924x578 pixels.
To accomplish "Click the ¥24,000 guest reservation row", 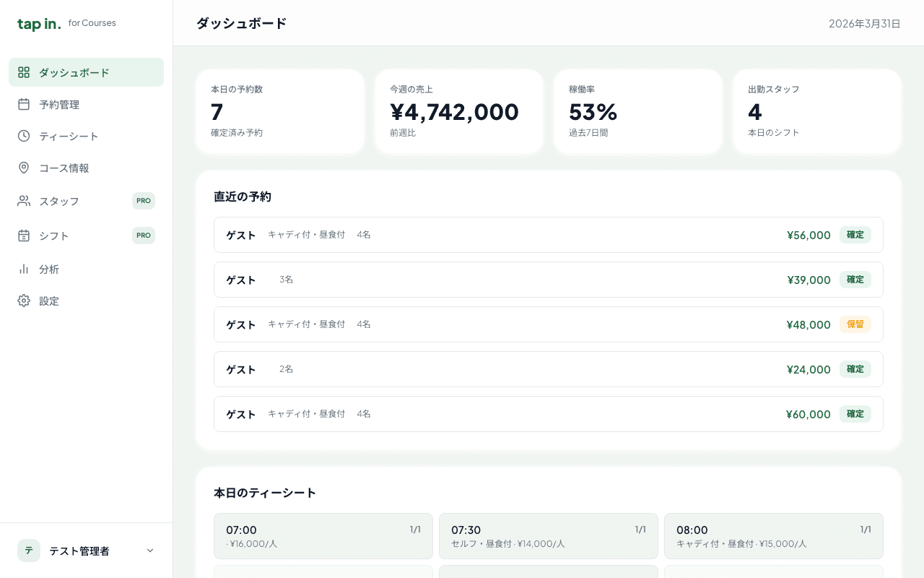I will pos(549,369).
